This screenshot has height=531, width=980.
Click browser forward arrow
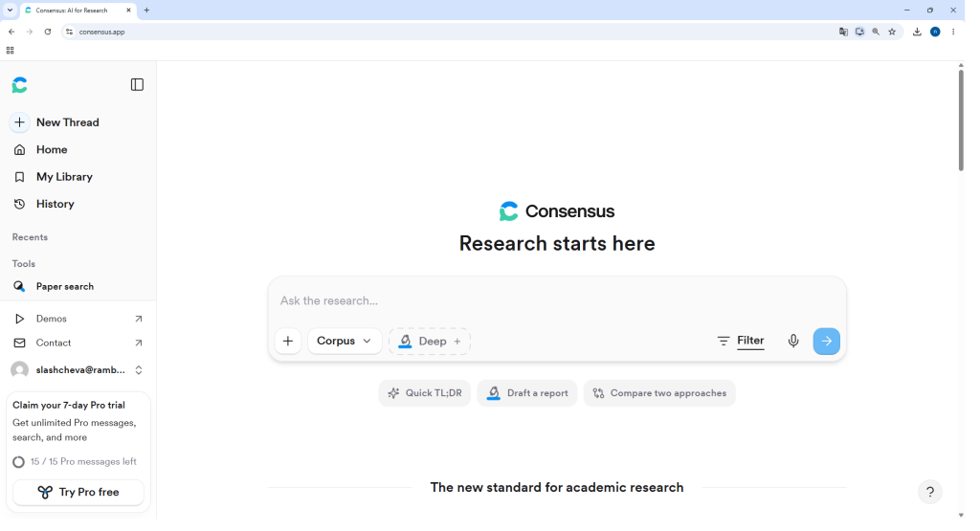point(30,32)
